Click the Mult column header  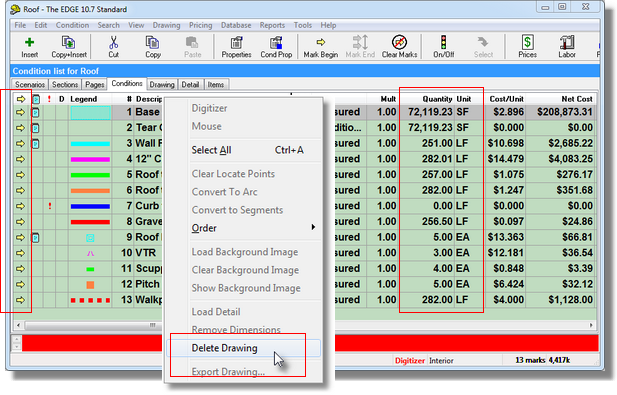388,99
